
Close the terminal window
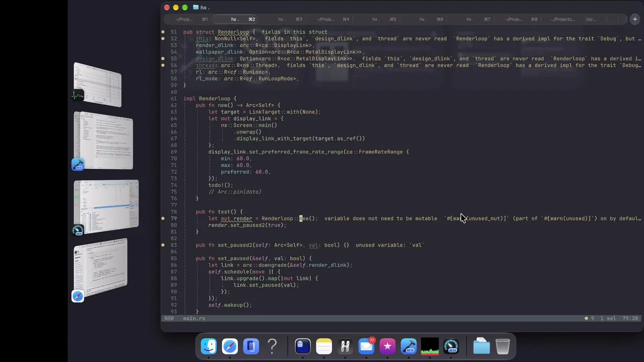[167, 8]
